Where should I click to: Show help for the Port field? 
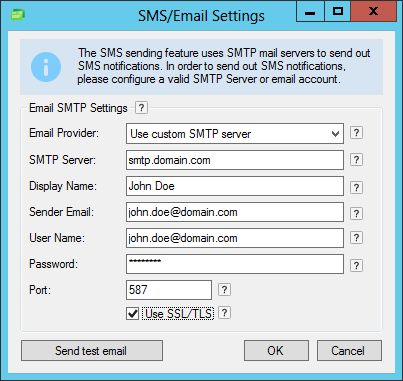coord(224,289)
